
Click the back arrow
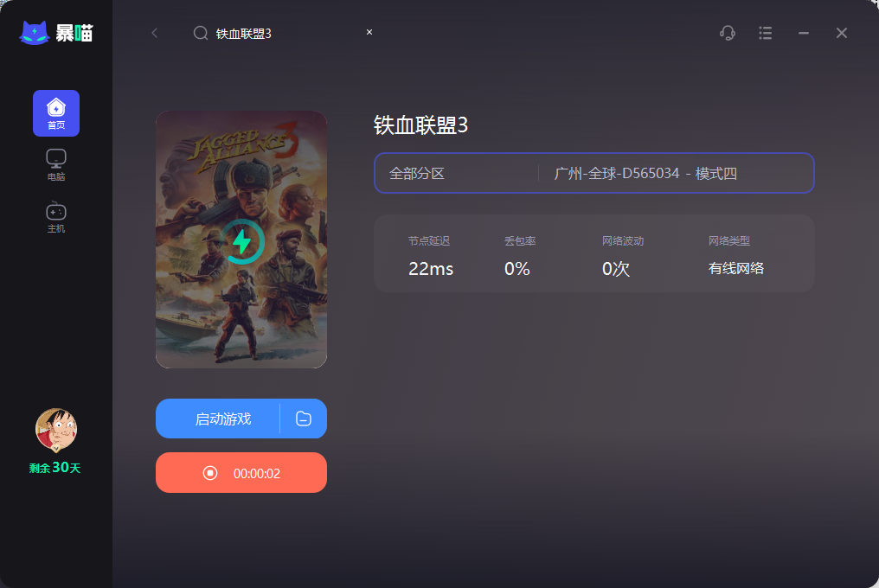(x=155, y=33)
